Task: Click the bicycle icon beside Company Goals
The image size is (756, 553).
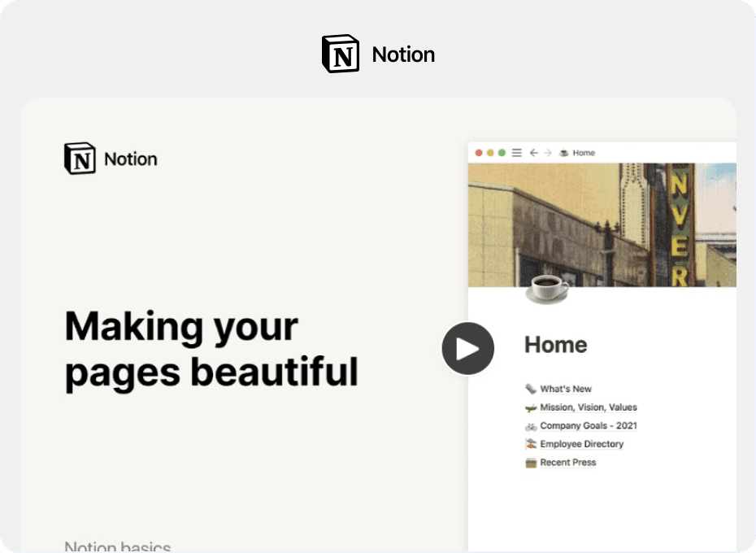Action: [x=531, y=426]
